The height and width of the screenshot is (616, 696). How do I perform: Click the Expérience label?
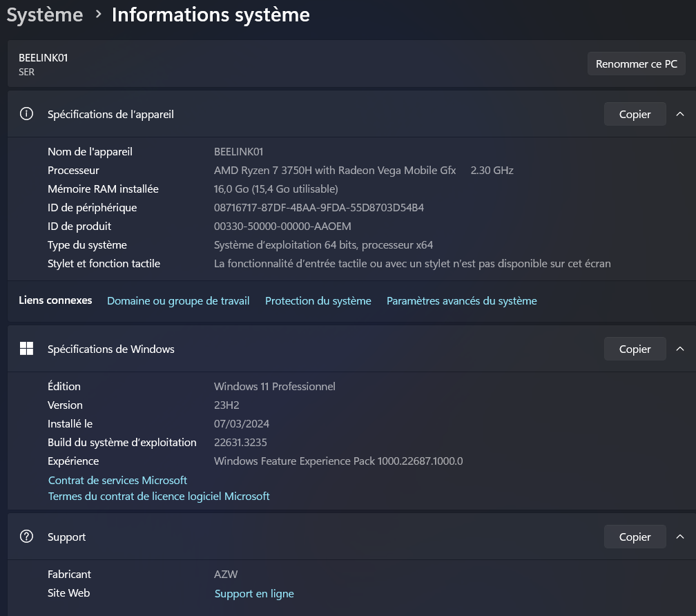pyautogui.click(x=73, y=461)
